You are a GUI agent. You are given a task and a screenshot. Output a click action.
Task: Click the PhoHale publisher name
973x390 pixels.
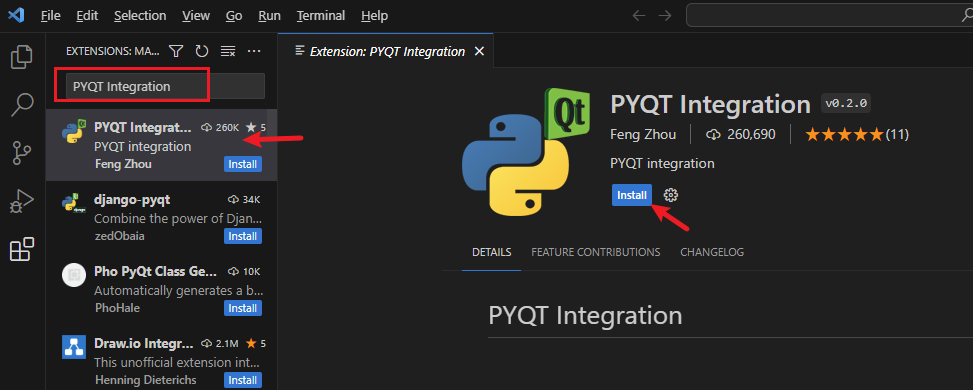[117, 308]
